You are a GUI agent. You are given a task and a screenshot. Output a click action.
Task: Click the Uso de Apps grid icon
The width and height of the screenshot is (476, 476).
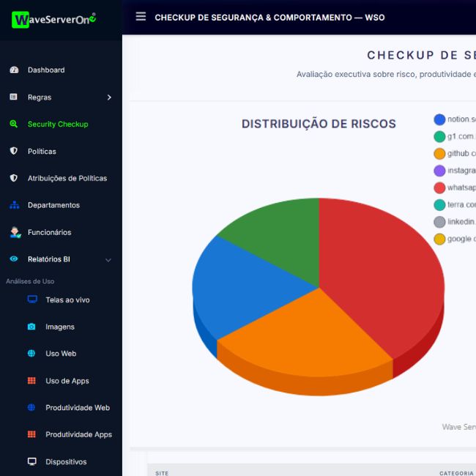[31, 381]
